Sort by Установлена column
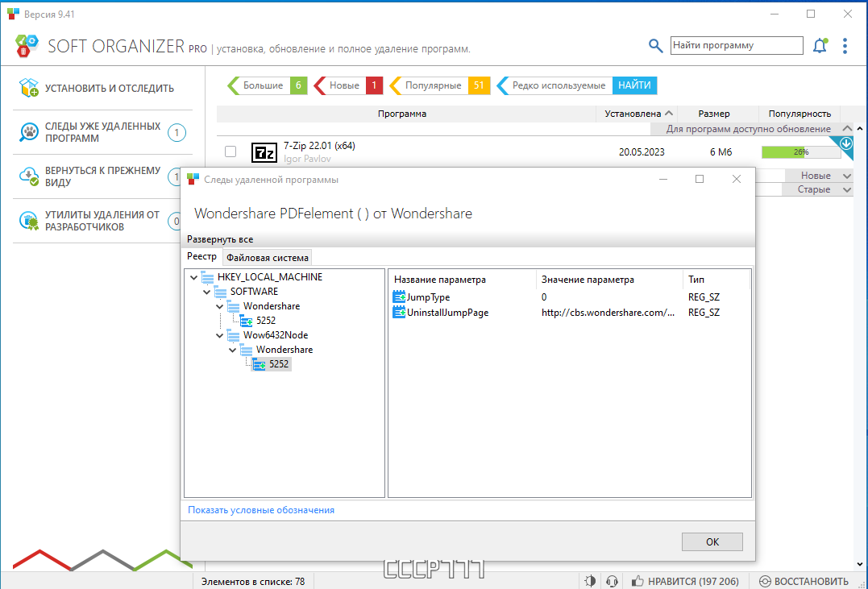The width and height of the screenshot is (868, 589). click(x=637, y=114)
